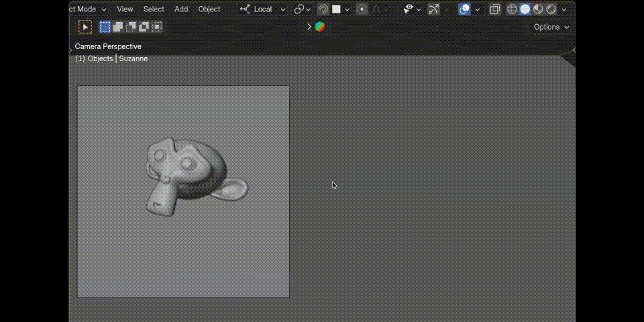Open the Select menu
The image size is (644, 322).
[x=154, y=9]
